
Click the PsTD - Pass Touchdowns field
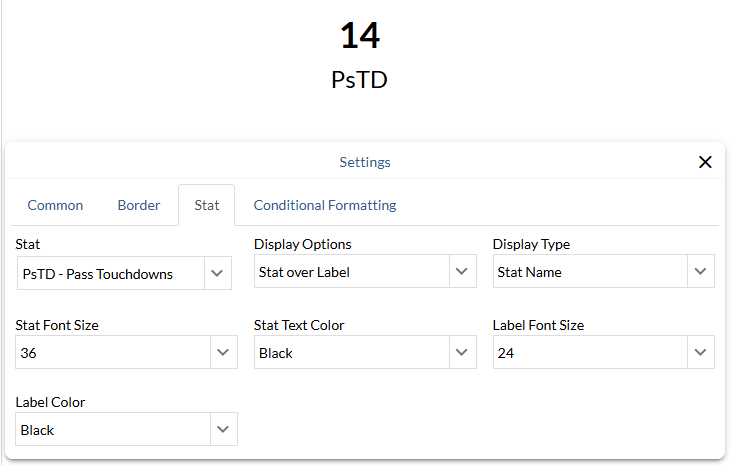(110, 274)
